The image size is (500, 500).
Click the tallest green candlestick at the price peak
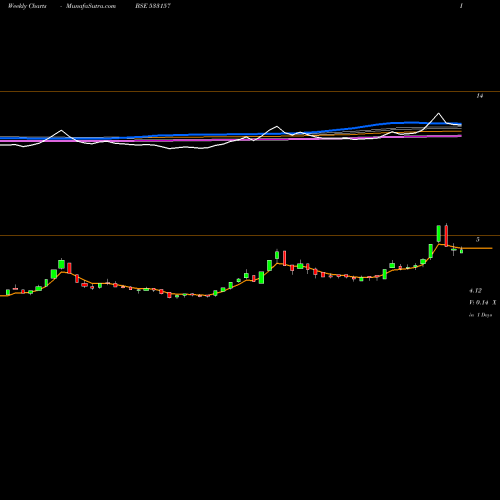pyautogui.click(x=439, y=234)
